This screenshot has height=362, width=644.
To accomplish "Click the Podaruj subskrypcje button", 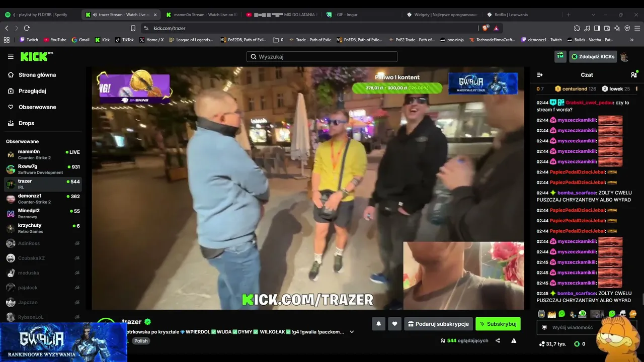I will pyautogui.click(x=438, y=324).
